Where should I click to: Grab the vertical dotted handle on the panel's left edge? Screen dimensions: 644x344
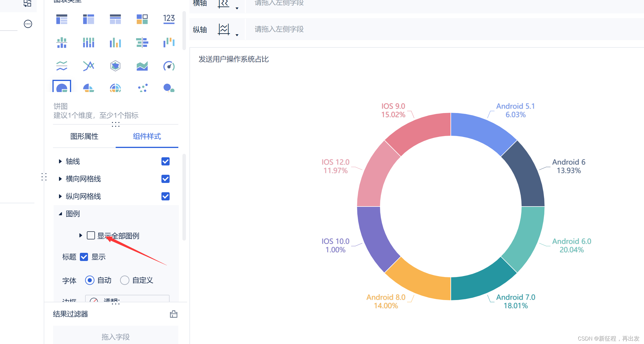[x=44, y=177]
